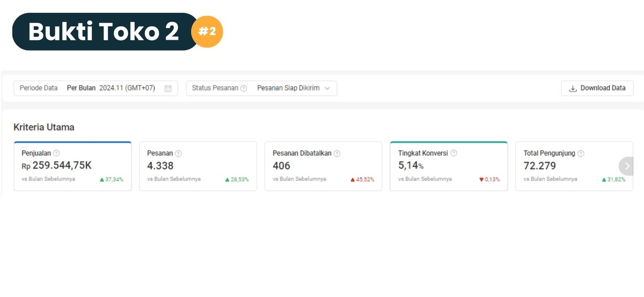Open the Periode Data month picker
Screen dimensions: 644x297
pyautogui.click(x=96, y=88)
